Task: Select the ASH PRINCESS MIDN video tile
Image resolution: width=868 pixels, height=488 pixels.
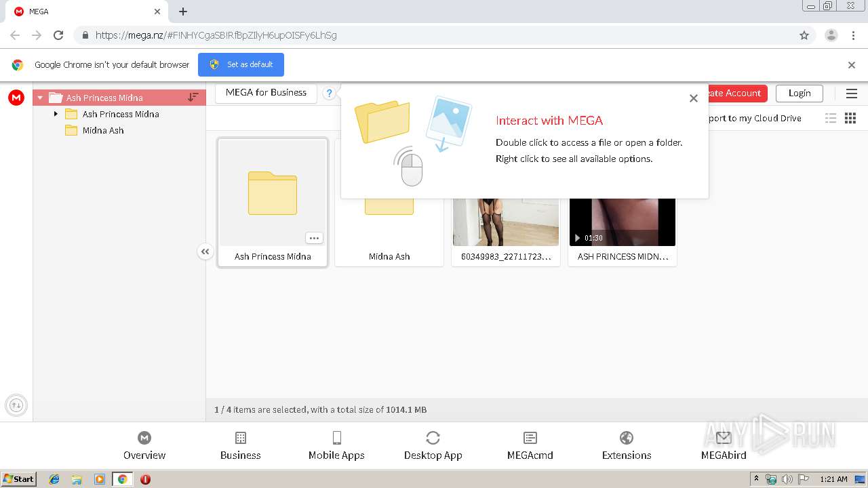Action: [x=623, y=232]
